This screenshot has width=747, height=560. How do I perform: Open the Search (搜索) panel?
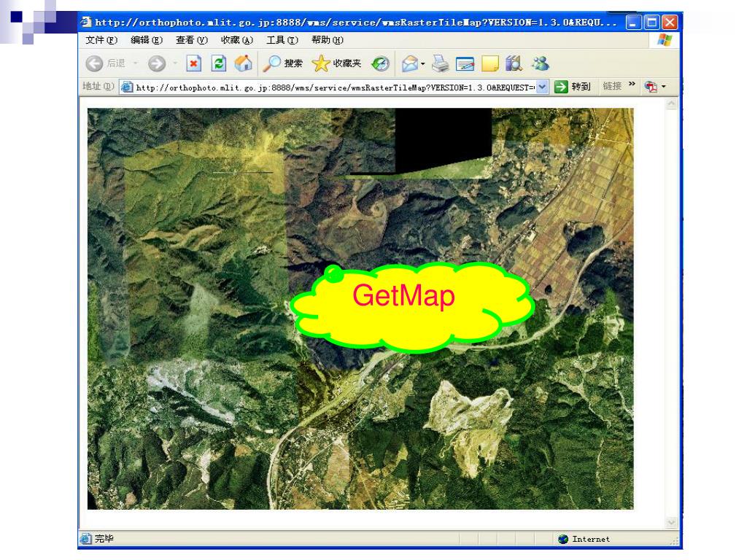(x=283, y=63)
